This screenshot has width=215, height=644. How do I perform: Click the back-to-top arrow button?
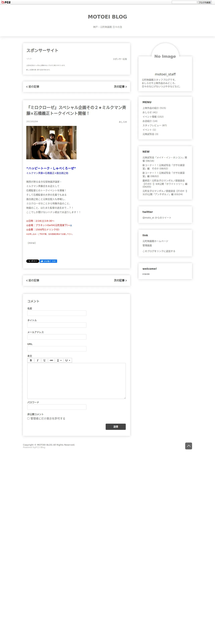(189, 446)
